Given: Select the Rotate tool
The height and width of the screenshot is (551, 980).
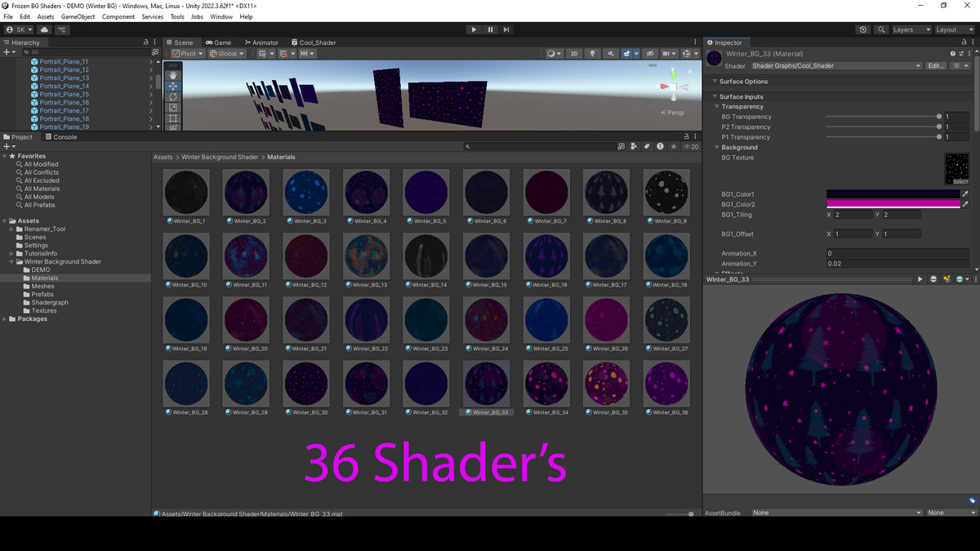Looking at the screenshot, I should (x=173, y=96).
